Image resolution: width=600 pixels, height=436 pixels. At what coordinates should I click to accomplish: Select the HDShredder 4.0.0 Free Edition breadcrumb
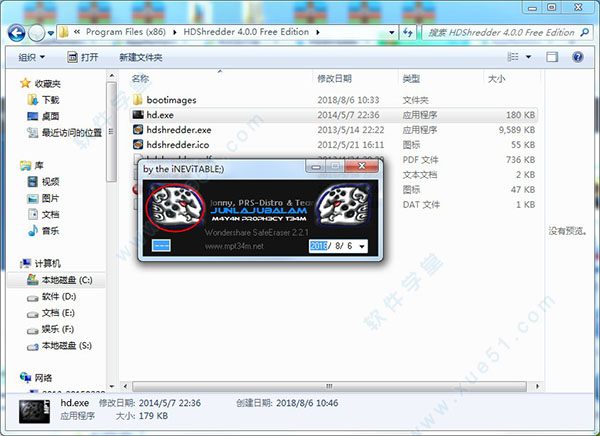pos(246,32)
